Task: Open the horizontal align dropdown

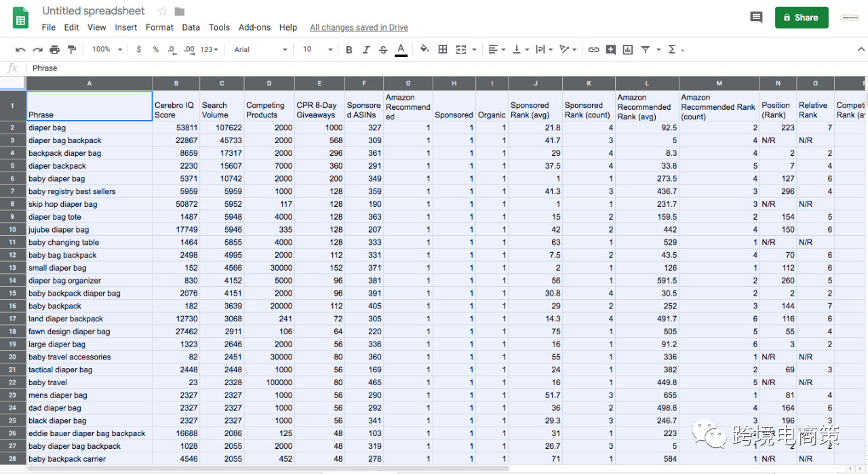Action: pyautogui.click(x=496, y=50)
